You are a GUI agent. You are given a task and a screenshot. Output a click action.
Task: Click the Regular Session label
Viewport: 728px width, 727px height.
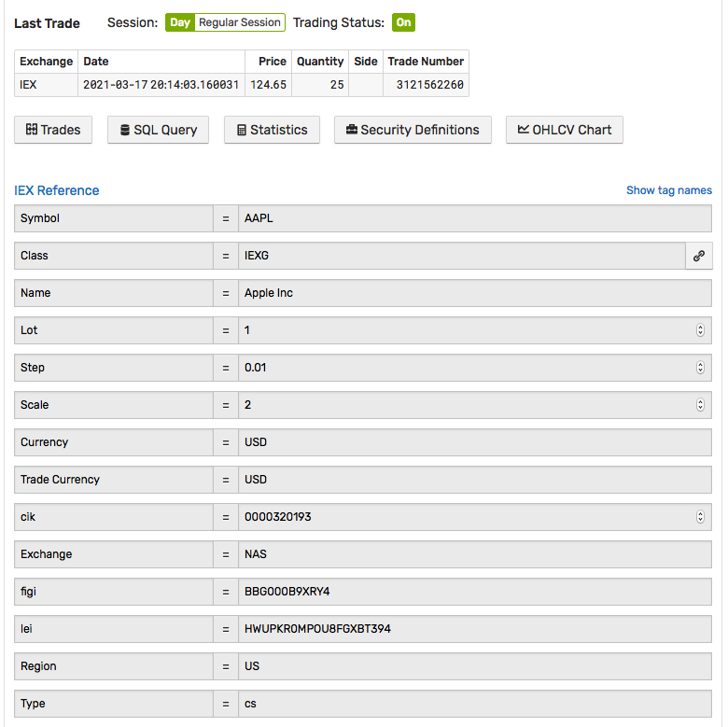pyautogui.click(x=240, y=22)
